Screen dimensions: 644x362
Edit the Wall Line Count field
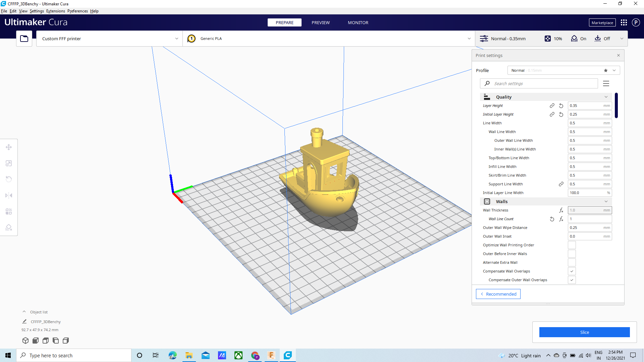pos(590,219)
